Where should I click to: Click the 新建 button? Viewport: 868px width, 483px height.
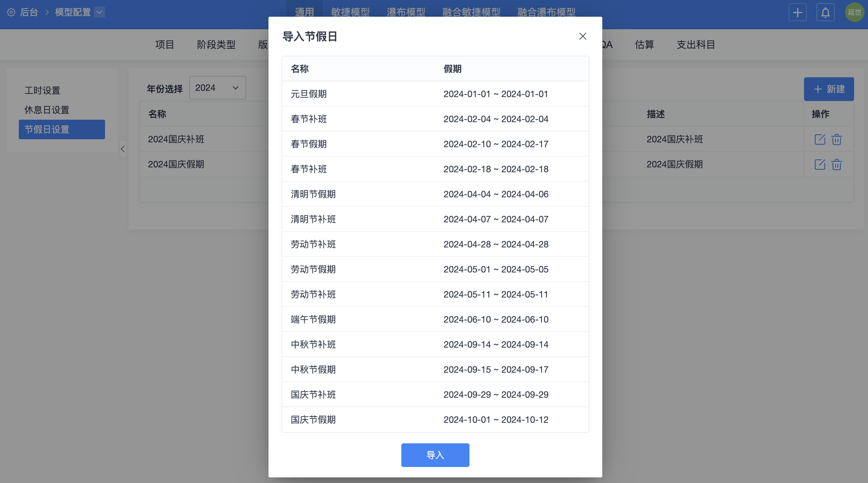click(x=829, y=89)
